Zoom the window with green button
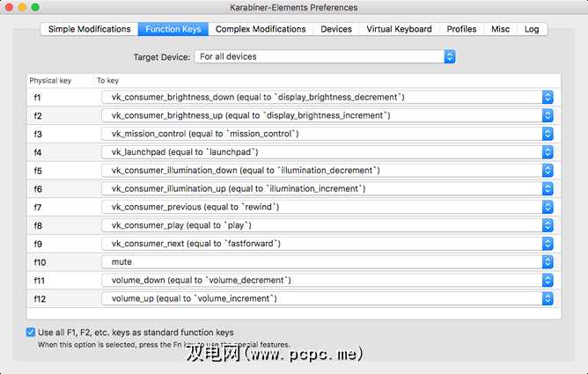The height and width of the screenshot is (374, 588). coord(35,7)
